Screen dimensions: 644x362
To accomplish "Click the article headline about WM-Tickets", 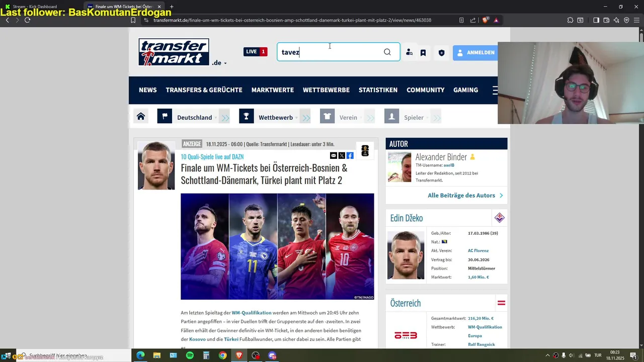I will pyautogui.click(x=264, y=174).
